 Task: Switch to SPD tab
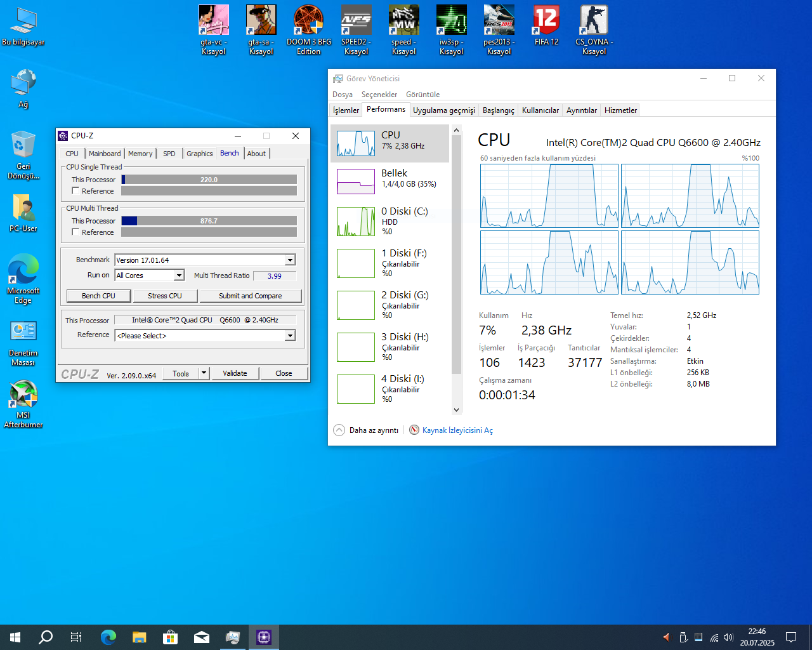pos(169,154)
